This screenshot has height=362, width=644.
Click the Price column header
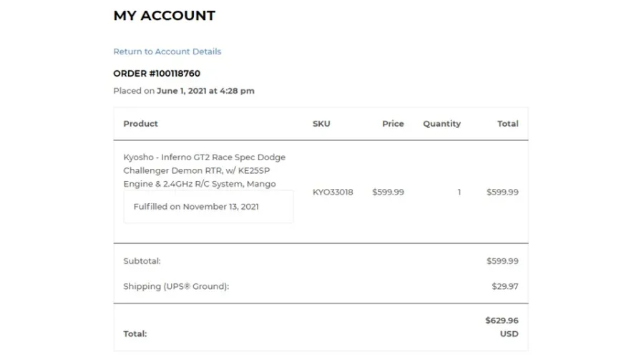393,124
